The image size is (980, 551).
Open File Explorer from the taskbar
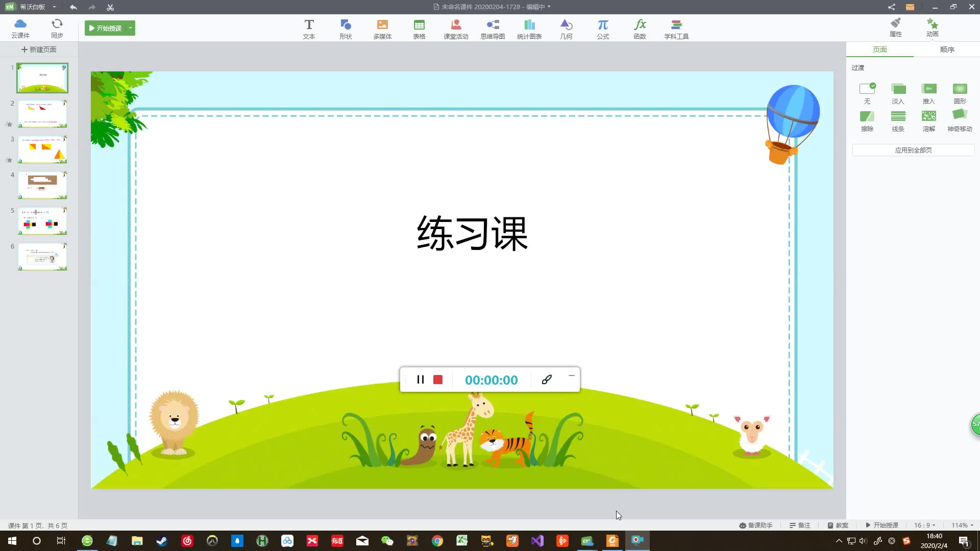137,541
